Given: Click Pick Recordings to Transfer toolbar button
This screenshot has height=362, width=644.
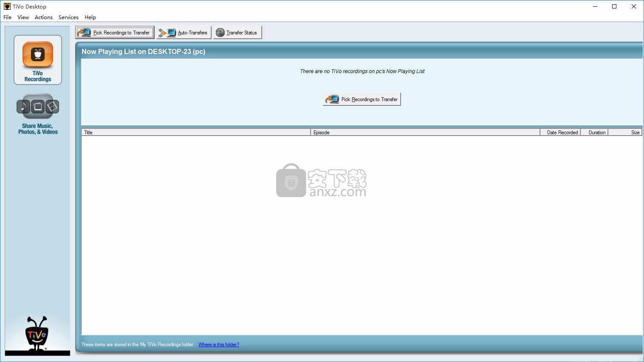Looking at the screenshot, I should coord(115,33).
